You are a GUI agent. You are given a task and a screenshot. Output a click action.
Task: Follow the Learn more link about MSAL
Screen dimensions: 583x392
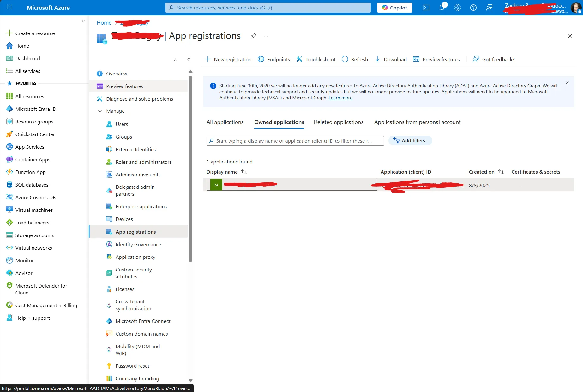tap(340, 98)
